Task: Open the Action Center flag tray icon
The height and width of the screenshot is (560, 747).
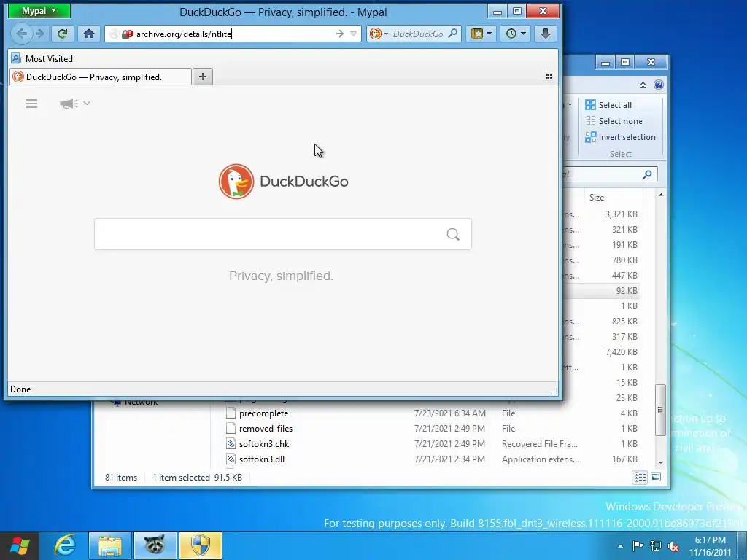Action: 638,546
